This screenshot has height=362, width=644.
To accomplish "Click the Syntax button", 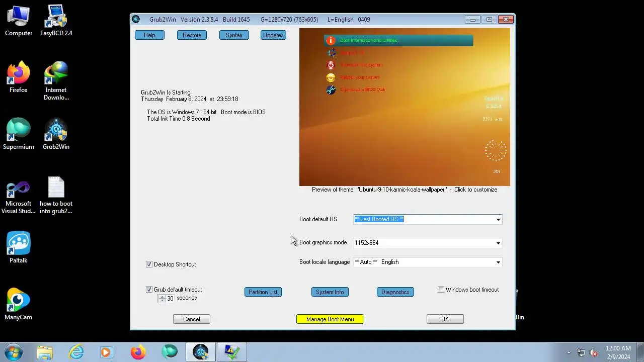I will click(x=234, y=35).
